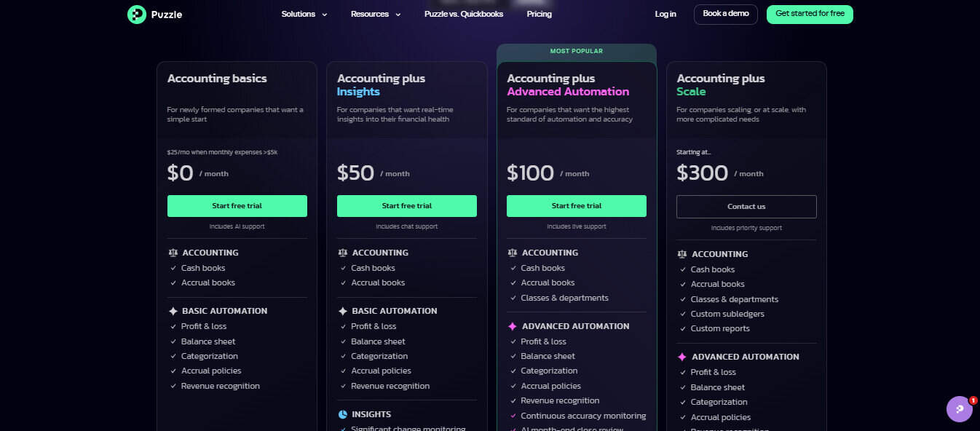This screenshot has height=431, width=980.
Task: Click pink sparkle icon in $100 plan ADVANCED AUTOMATION
Action: (512, 326)
